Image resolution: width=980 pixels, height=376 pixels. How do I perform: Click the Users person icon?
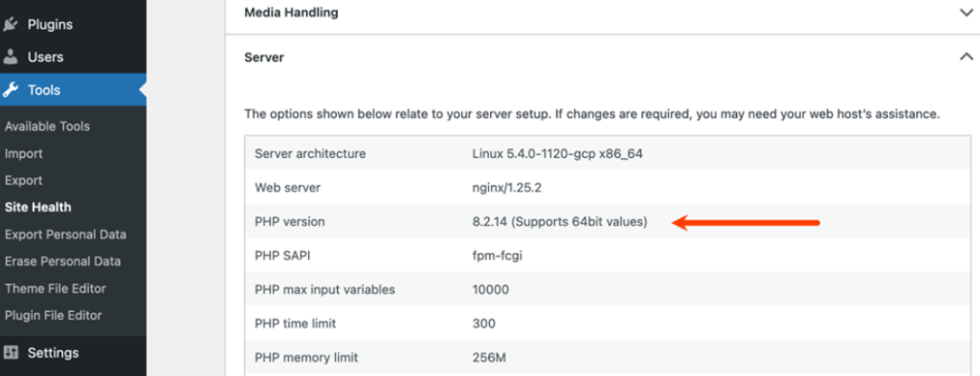[10, 56]
